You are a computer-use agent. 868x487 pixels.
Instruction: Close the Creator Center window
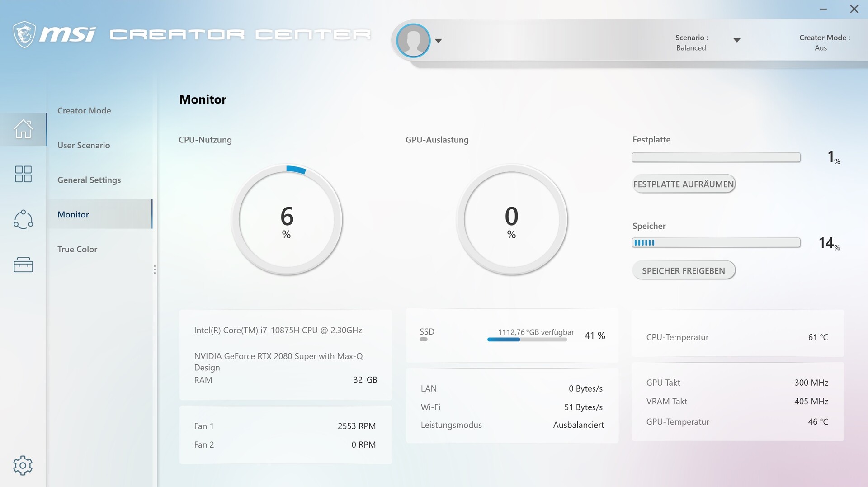[x=854, y=9]
